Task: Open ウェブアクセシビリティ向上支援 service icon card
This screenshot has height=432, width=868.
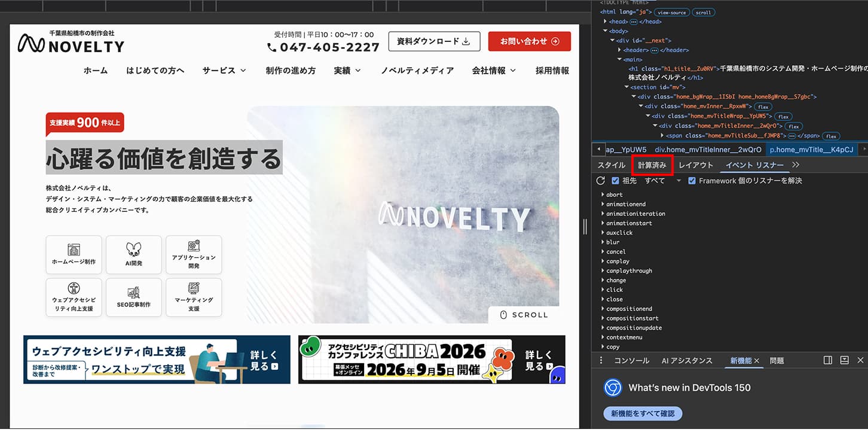Action: pyautogui.click(x=74, y=297)
